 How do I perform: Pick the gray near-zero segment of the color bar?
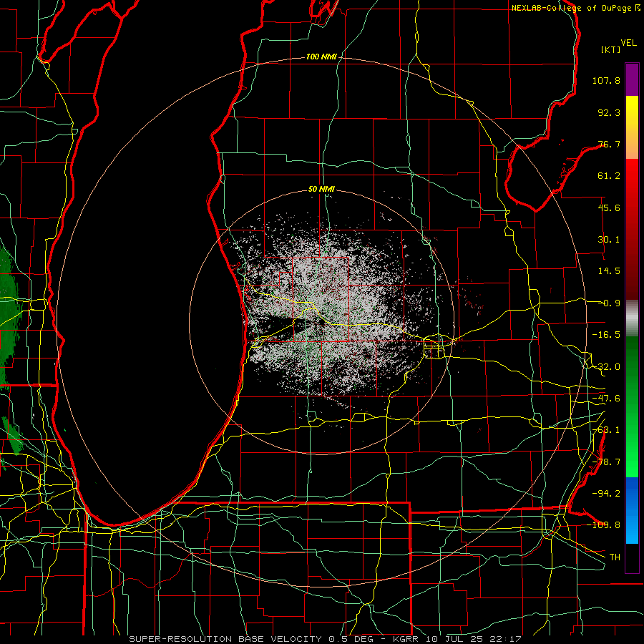pyautogui.click(x=632, y=318)
